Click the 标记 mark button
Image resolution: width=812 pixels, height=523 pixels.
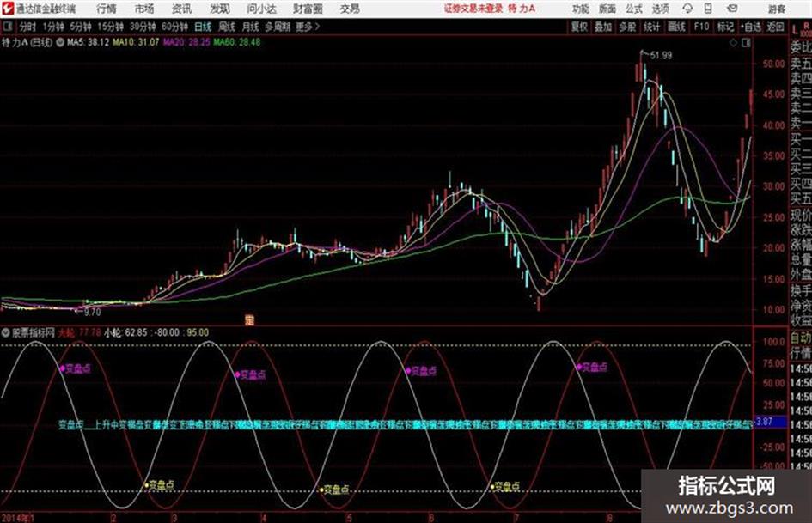[725, 27]
